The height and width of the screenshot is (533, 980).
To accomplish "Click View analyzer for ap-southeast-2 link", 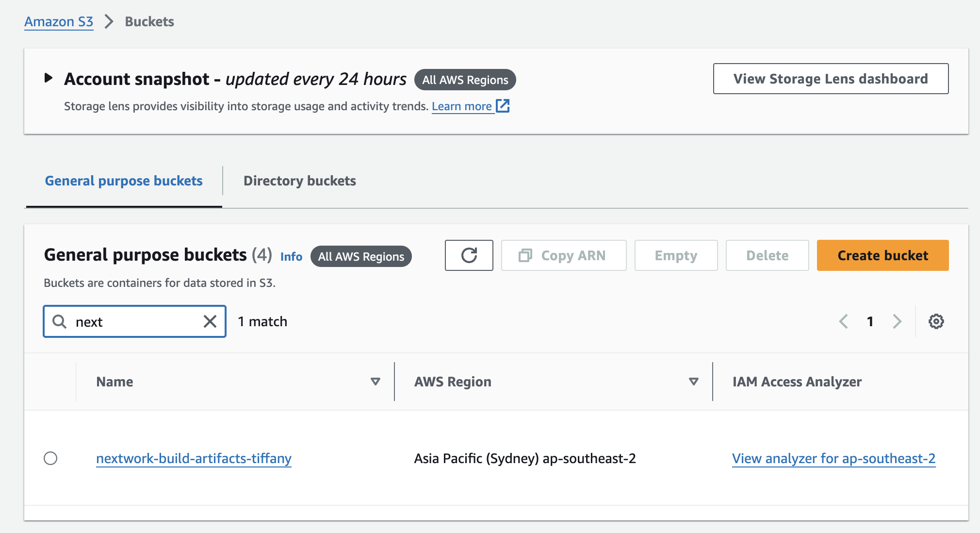I will coord(833,458).
